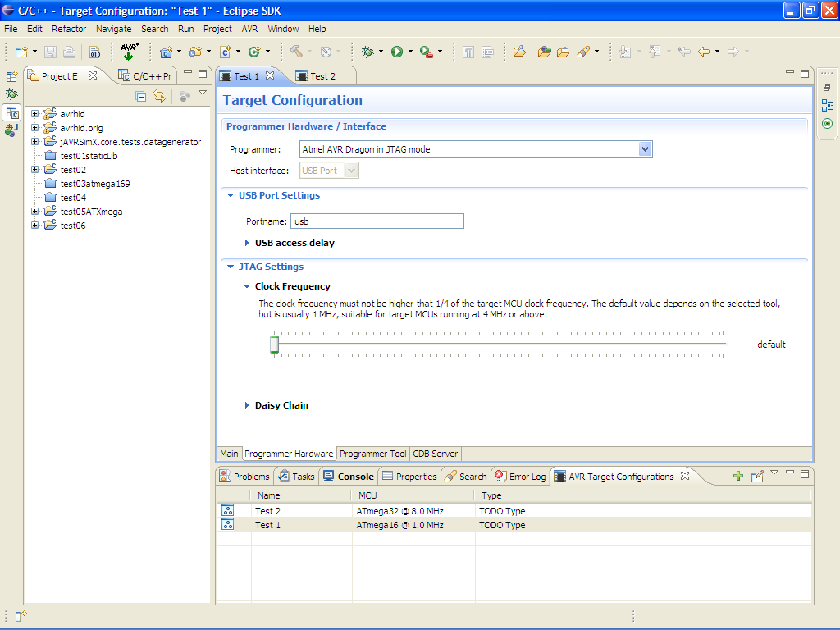
Task: Click the fast view icon in status bar
Action: tap(21, 617)
